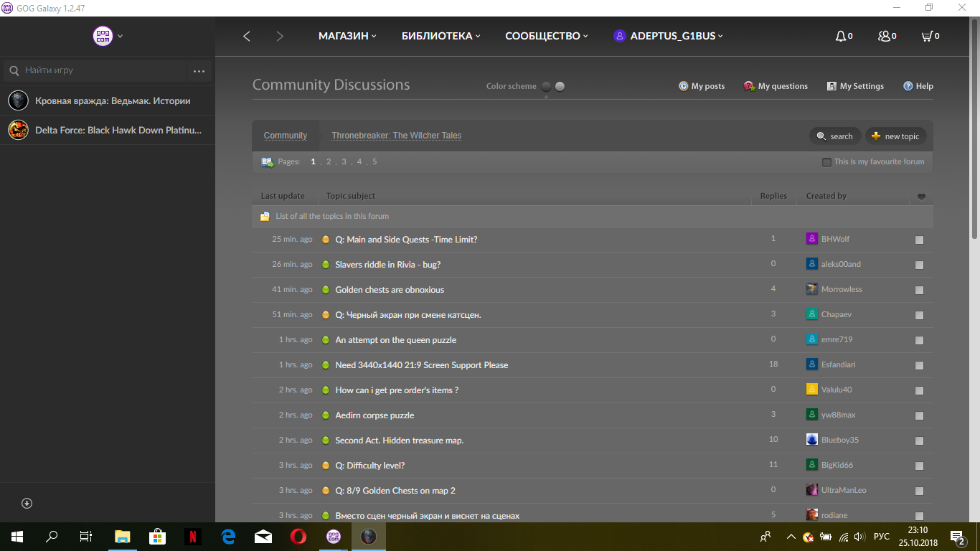980x551 pixels.
Task: Open the shopping cart
Action: click(x=927, y=36)
